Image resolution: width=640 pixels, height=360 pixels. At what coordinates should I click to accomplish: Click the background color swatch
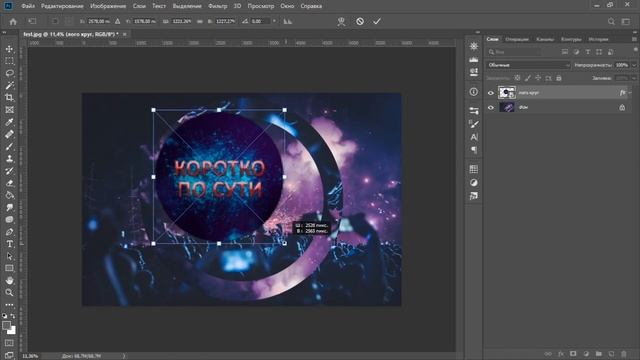12,330
